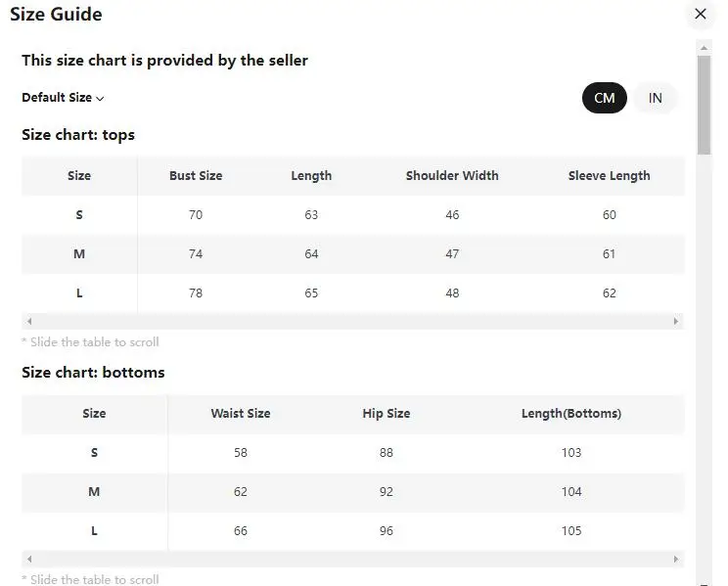Switch units to IN
The width and height of the screenshot is (728, 586).
pos(656,98)
